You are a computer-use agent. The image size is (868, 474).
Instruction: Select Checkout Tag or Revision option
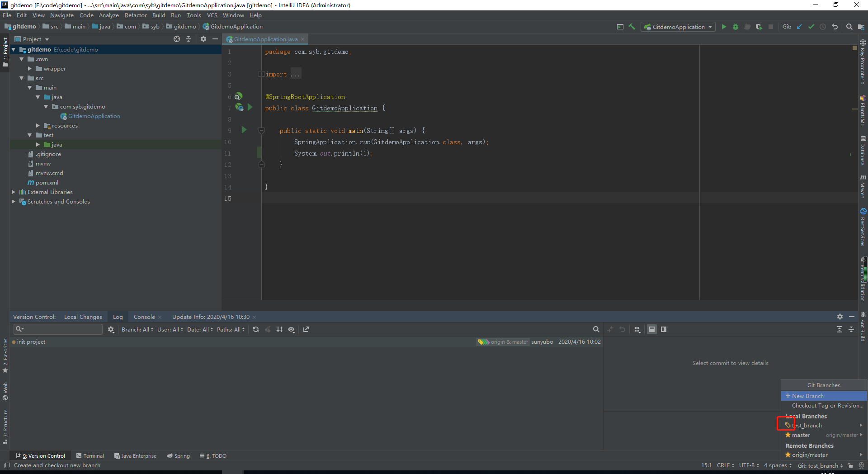tap(824, 406)
